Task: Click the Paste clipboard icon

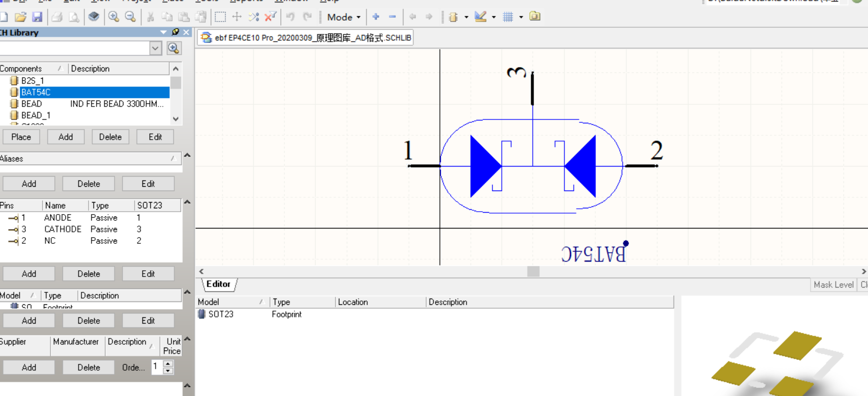Action: 184,17
